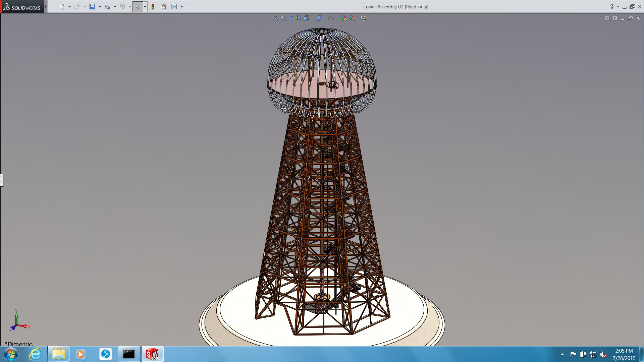Open the Help question mark dropdown arrow
The image size is (644, 362).
[x=618, y=7]
